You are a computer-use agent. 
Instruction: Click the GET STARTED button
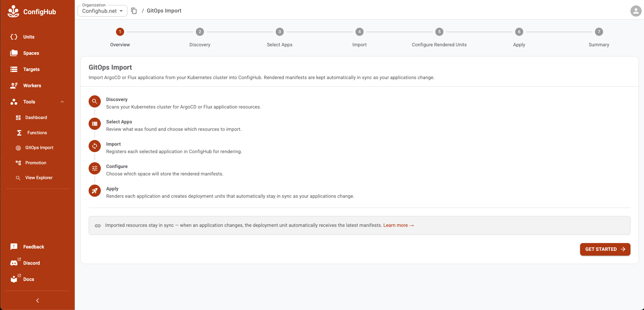coord(605,249)
